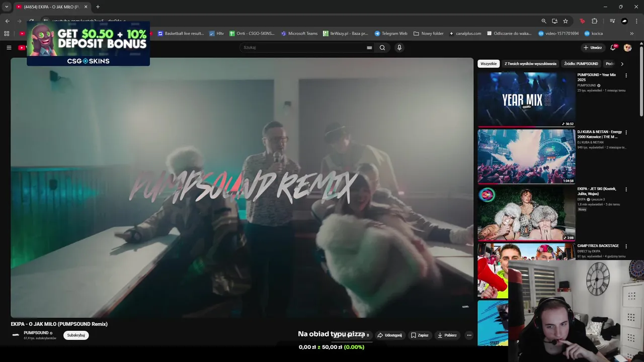
Task: Start voice search with microphone icon
Action: point(399,48)
